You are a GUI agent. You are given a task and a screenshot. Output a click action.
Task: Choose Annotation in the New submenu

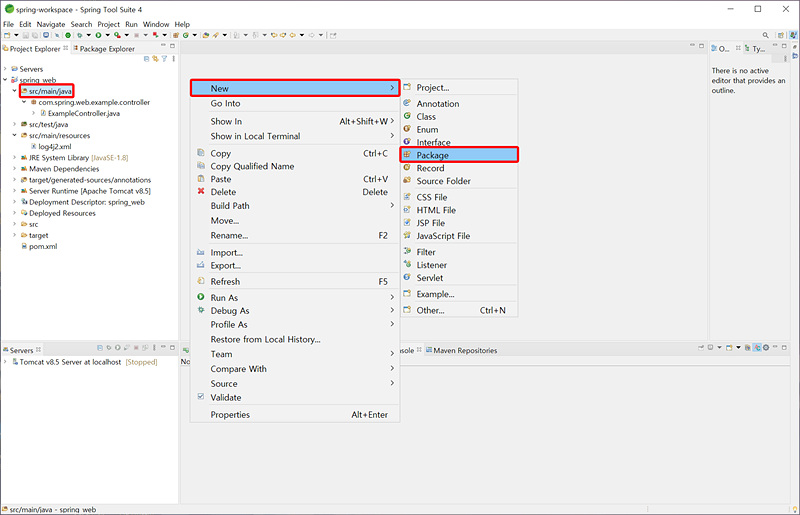click(459, 104)
